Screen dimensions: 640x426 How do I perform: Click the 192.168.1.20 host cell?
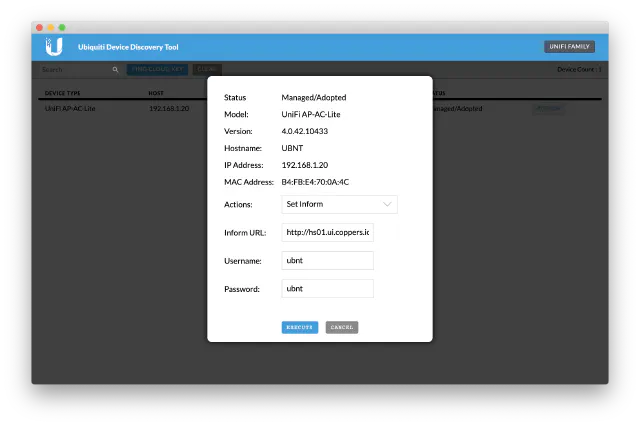168,108
